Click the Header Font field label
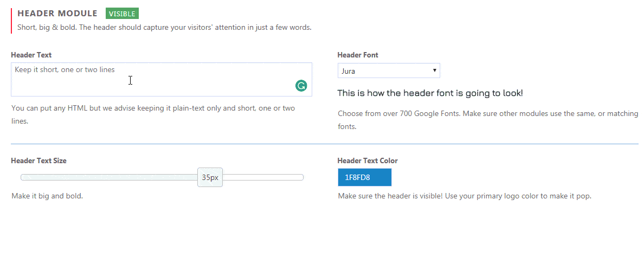The image size is (644, 270). [x=358, y=55]
